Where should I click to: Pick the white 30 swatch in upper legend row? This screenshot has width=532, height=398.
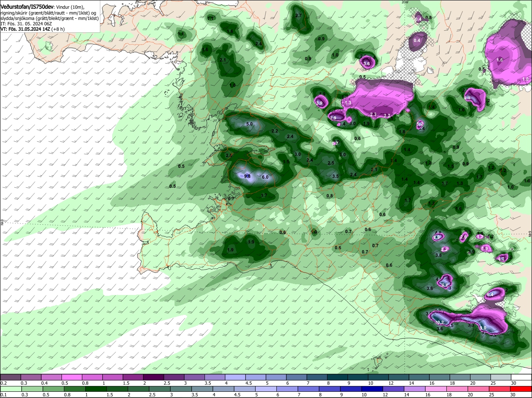pyautogui.click(x=521, y=377)
